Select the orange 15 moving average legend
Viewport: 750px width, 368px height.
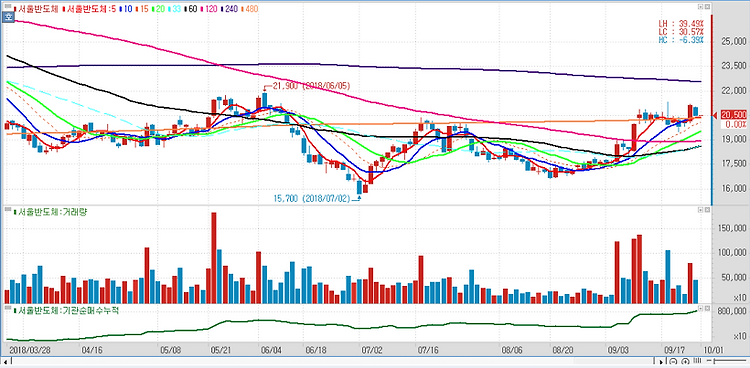[x=142, y=9]
